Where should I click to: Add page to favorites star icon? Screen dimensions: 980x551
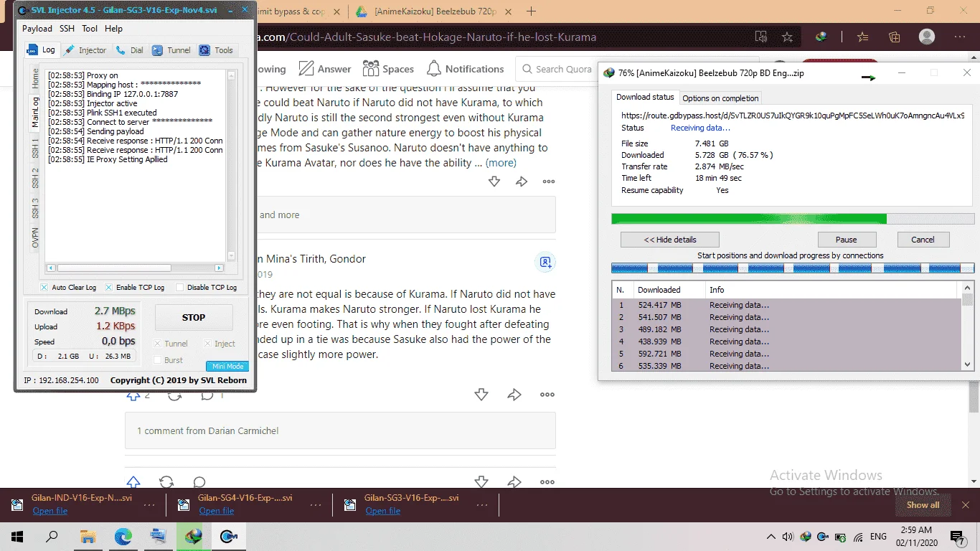tap(787, 37)
